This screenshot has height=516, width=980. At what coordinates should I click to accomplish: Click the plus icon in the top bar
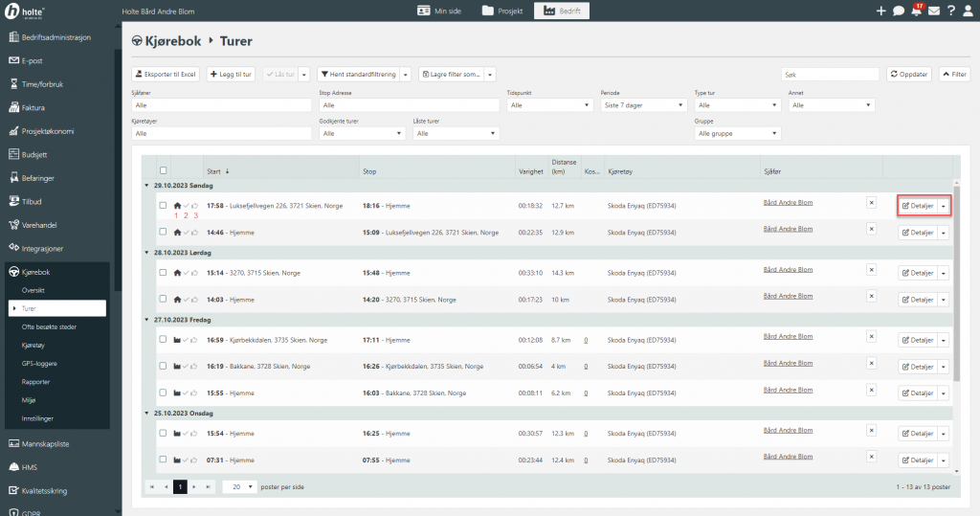click(x=881, y=11)
